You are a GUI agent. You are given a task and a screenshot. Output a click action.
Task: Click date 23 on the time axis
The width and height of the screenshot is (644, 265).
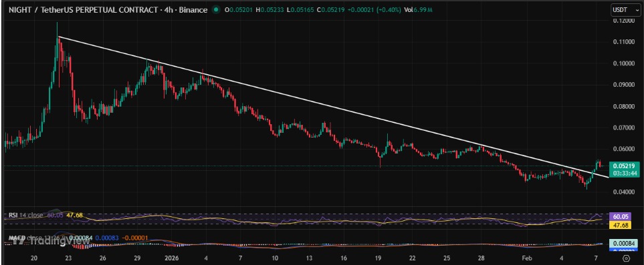(68, 258)
